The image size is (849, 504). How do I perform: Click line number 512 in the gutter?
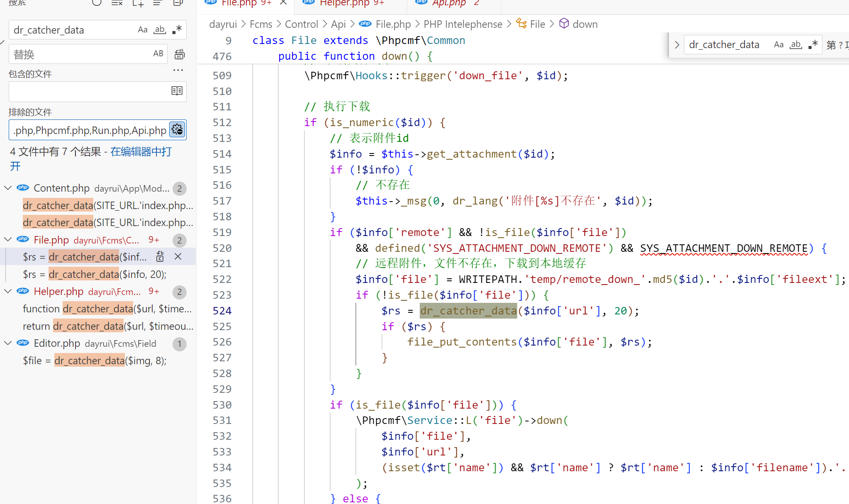[x=222, y=122]
